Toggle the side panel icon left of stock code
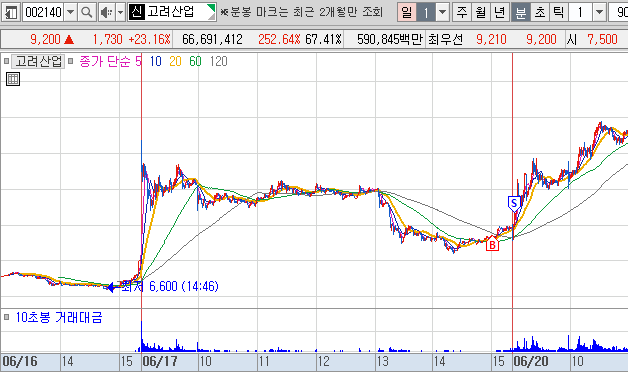 [11, 12]
